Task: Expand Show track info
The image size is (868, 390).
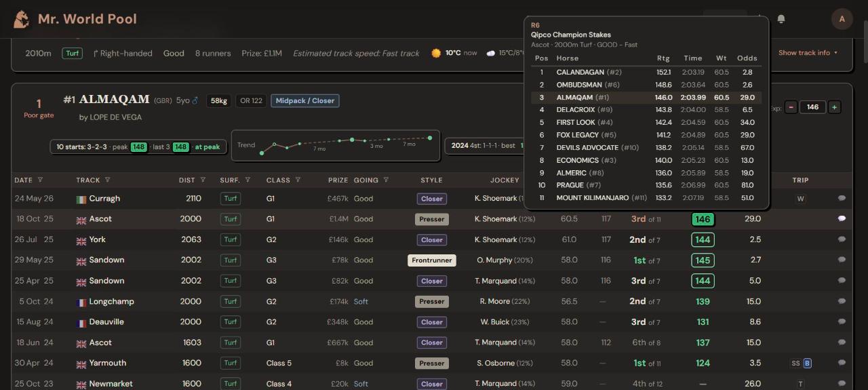Action: pyautogui.click(x=808, y=53)
